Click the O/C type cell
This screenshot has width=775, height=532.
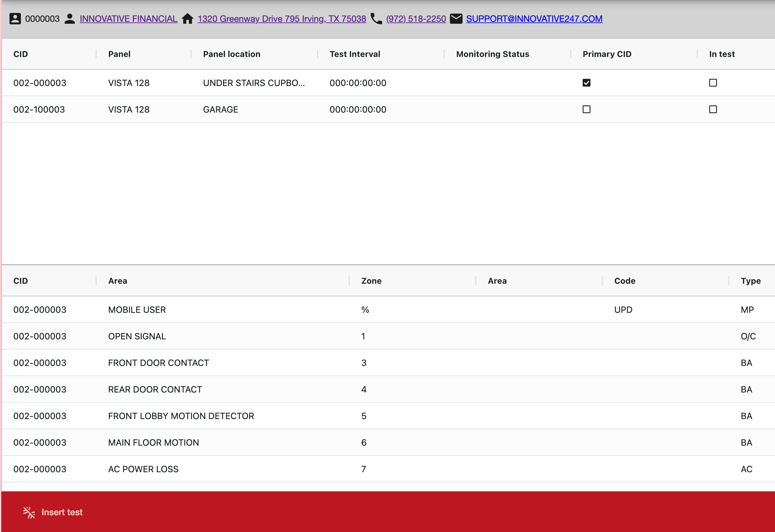[748, 336]
